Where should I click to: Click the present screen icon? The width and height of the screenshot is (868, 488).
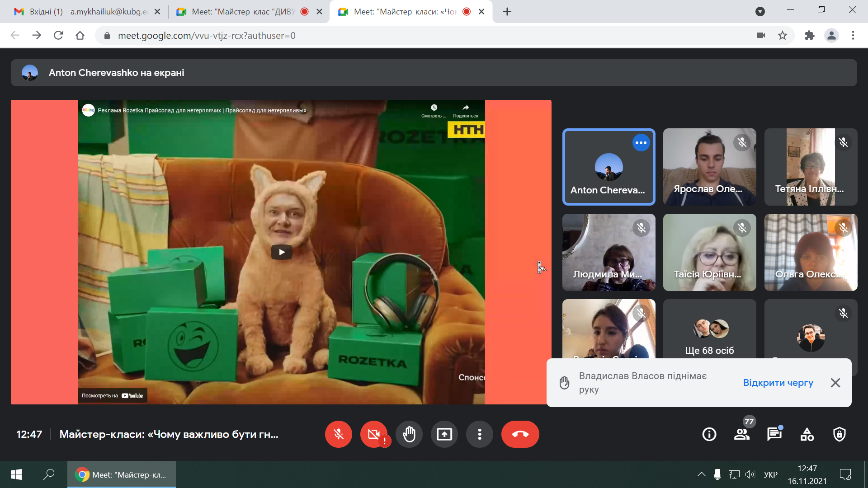pyautogui.click(x=444, y=434)
